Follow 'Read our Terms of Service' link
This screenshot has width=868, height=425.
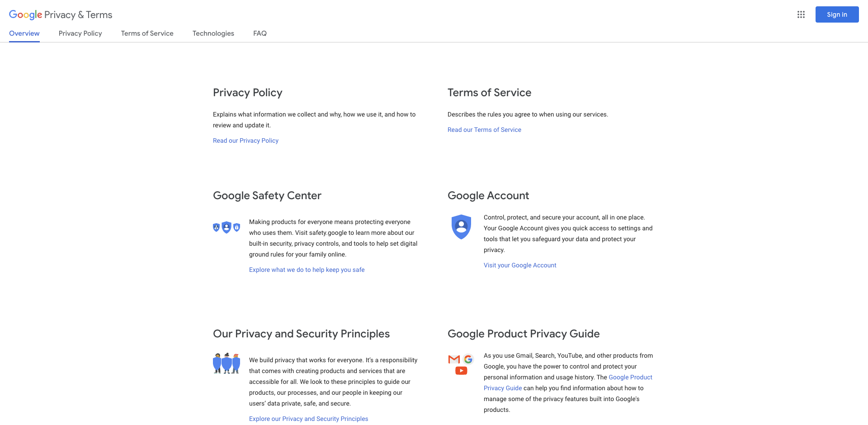pyautogui.click(x=484, y=130)
